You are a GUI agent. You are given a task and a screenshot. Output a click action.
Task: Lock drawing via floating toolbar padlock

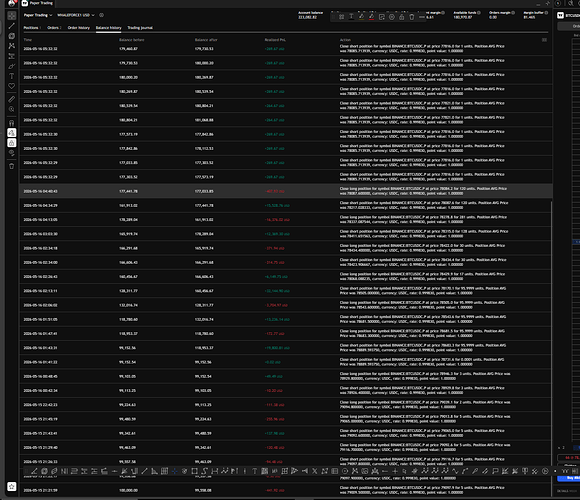coord(401,17)
